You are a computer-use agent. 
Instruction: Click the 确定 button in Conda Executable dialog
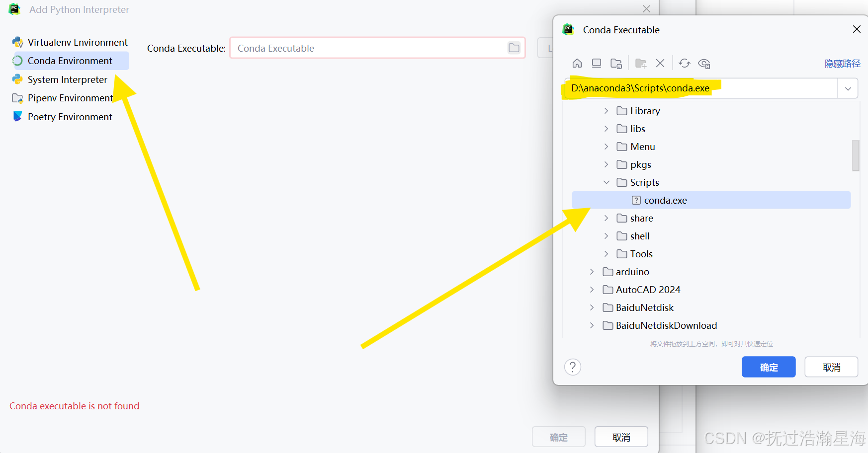click(768, 367)
